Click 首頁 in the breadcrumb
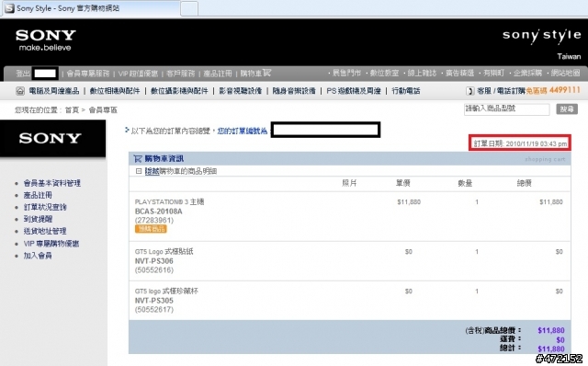Screen dimensions: 588x366 click(x=72, y=110)
